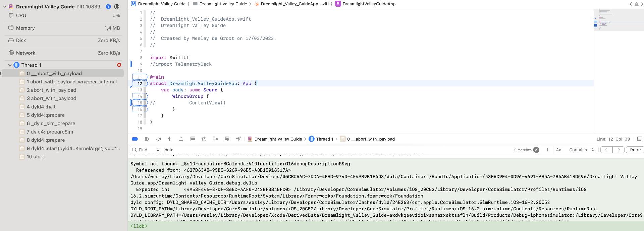The width and height of the screenshot is (644, 231).
Task: Click the red error badge on Thread 1
Action: coord(119,65)
